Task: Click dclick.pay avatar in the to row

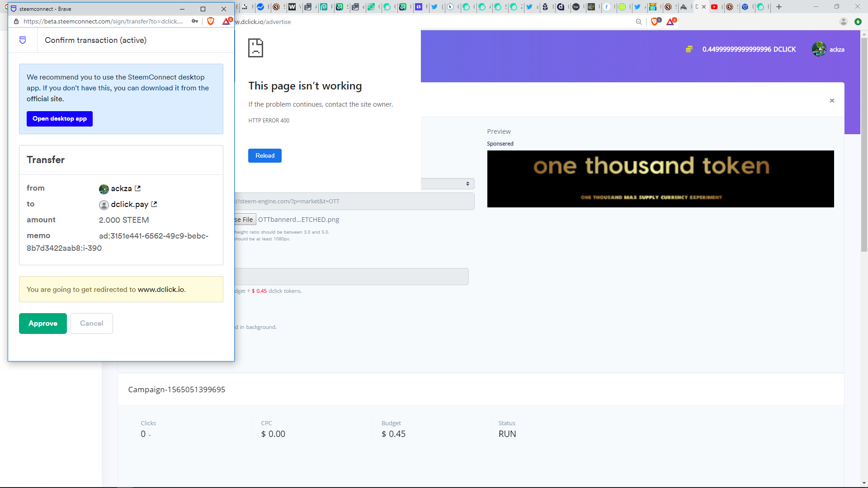Action: click(x=104, y=205)
